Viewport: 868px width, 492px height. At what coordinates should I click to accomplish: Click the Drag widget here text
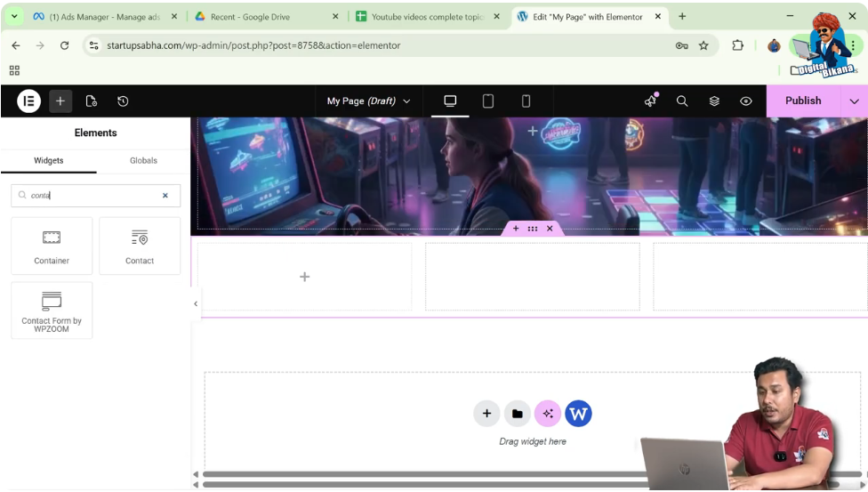533,441
